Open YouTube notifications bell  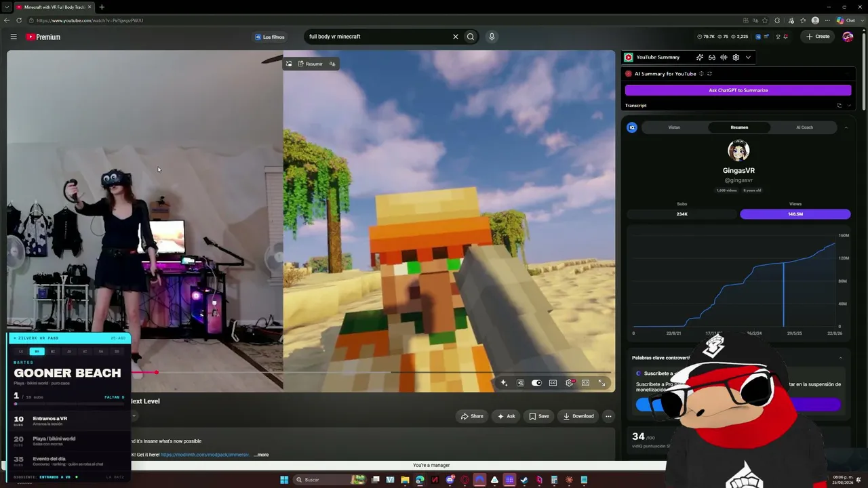click(x=786, y=37)
